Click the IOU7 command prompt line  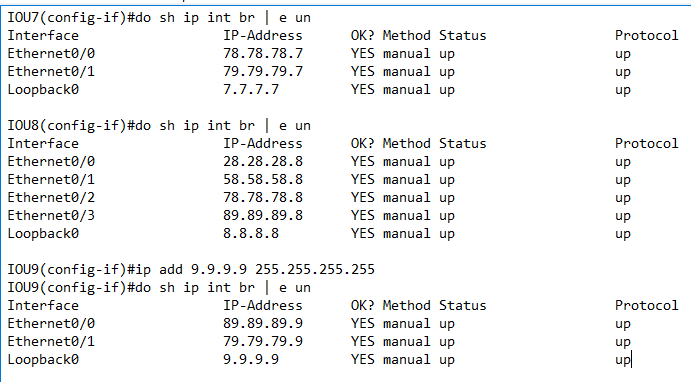coord(159,18)
